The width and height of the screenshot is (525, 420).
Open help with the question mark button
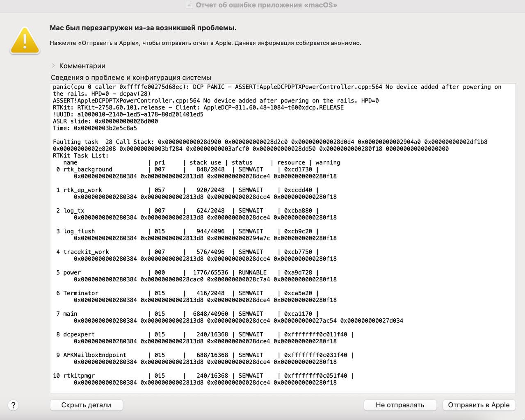click(x=13, y=405)
